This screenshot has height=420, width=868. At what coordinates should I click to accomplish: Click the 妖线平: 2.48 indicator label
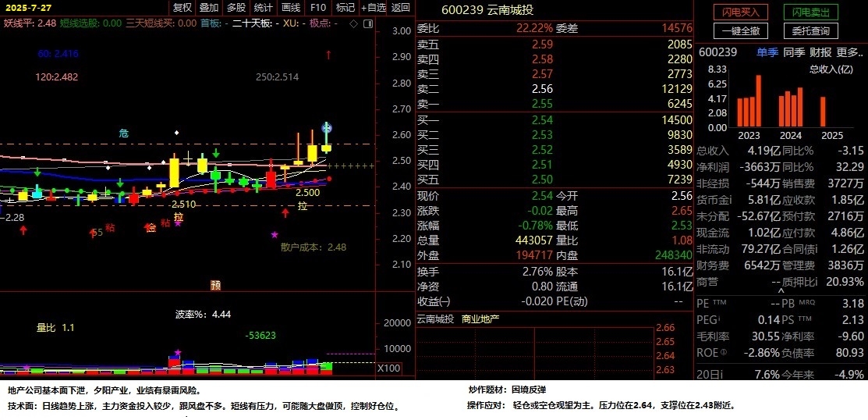(x=30, y=23)
